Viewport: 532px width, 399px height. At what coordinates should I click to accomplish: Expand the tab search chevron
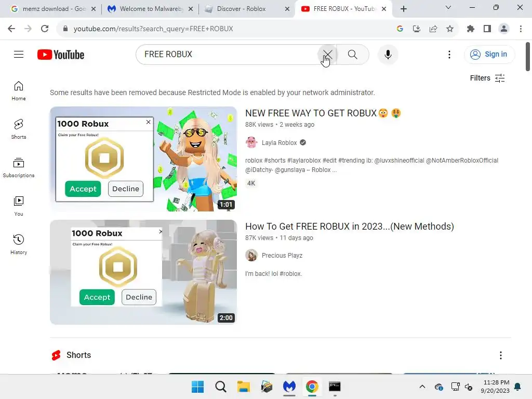click(x=448, y=7)
